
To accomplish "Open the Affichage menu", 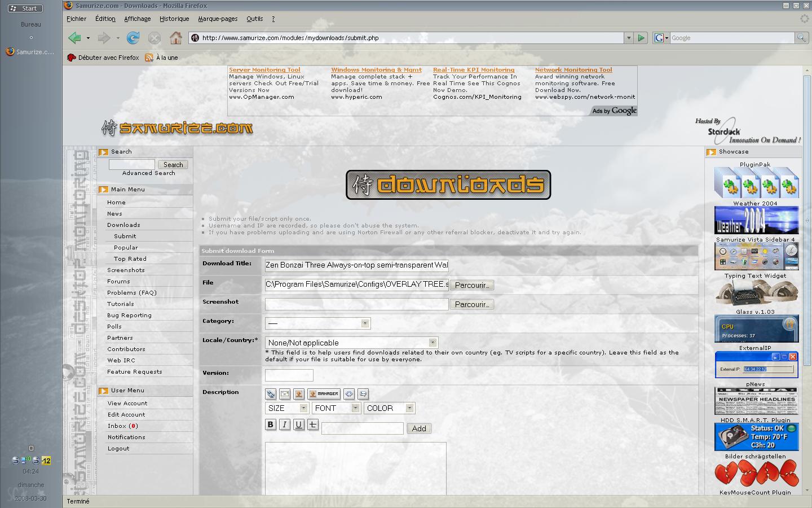I will point(138,19).
